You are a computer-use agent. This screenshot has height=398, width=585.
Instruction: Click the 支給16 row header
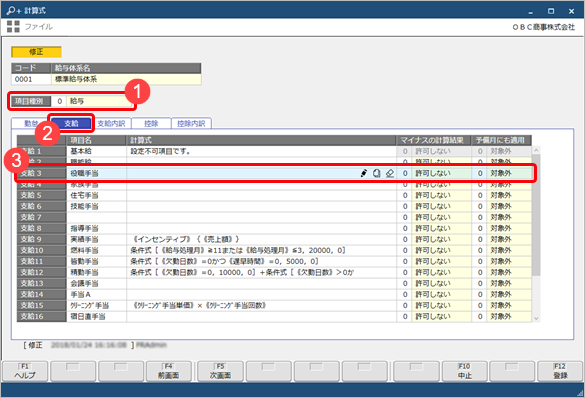click(x=42, y=316)
